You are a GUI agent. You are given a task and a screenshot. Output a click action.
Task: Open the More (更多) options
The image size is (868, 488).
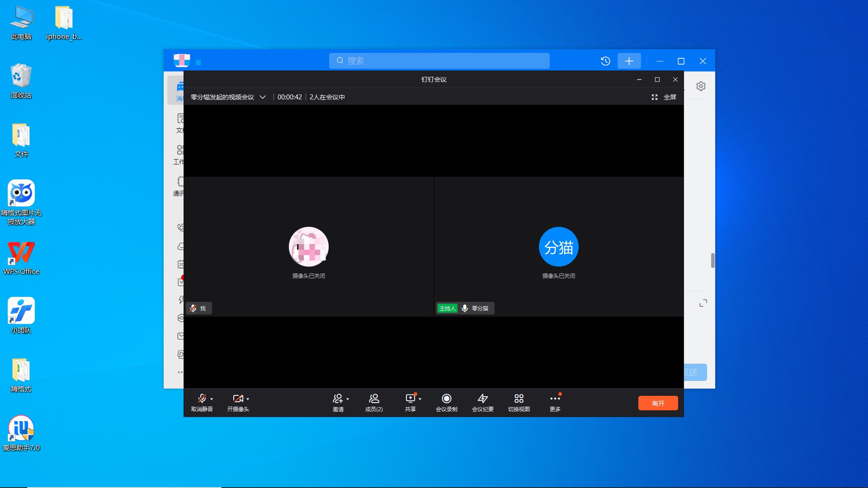[555, 399]
